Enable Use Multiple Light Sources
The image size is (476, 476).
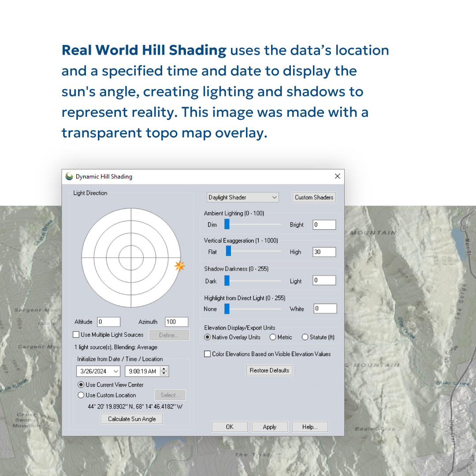tap(76, 335)
